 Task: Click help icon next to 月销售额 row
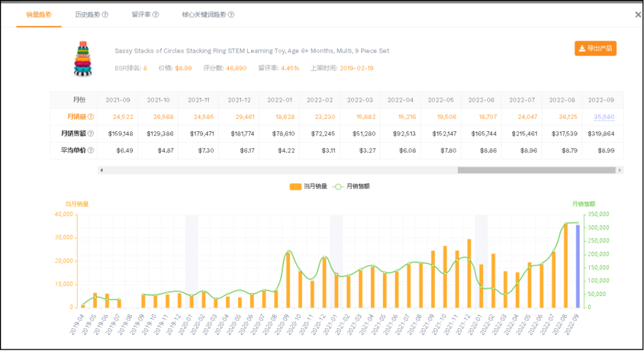click(91, 133)
